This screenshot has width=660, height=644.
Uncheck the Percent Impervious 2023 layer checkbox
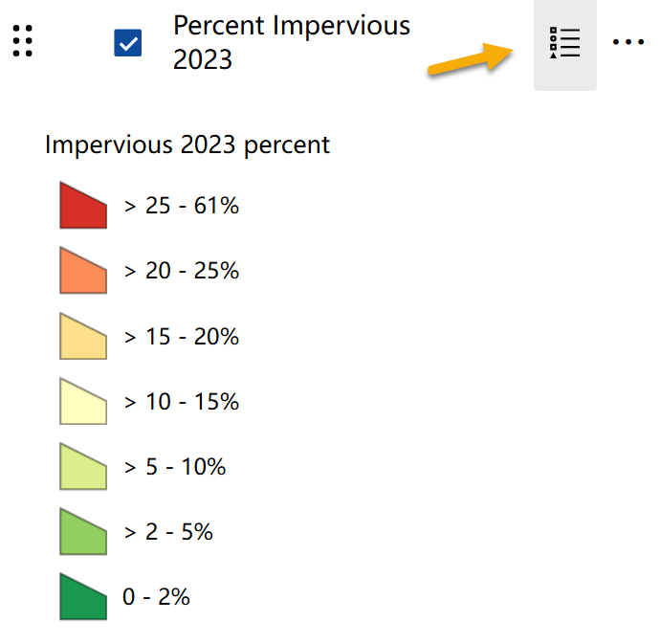tap(127, 43)
